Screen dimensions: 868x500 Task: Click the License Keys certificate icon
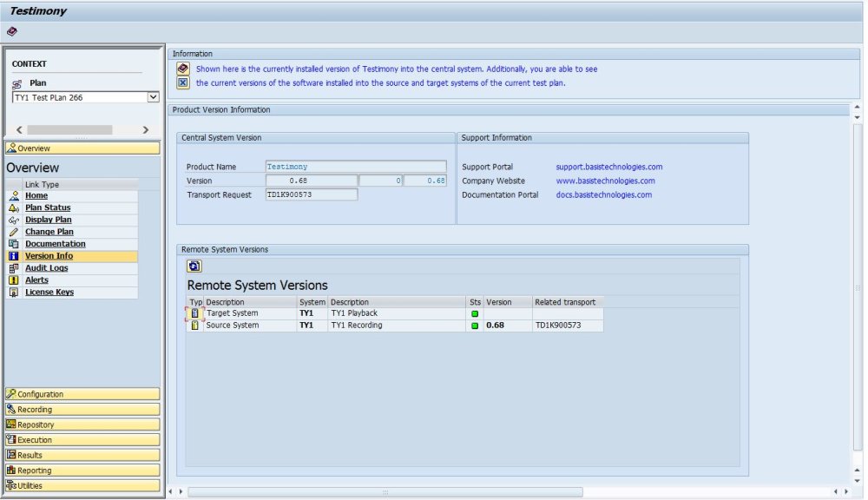pos(14,293)
